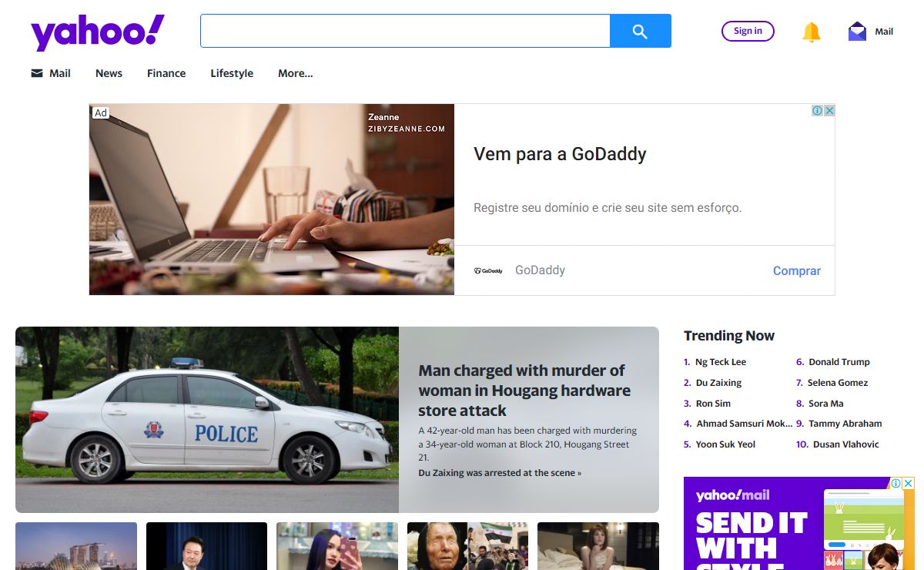Open the Lifestyle section
The image size is (924, 570).
point(232,73)
